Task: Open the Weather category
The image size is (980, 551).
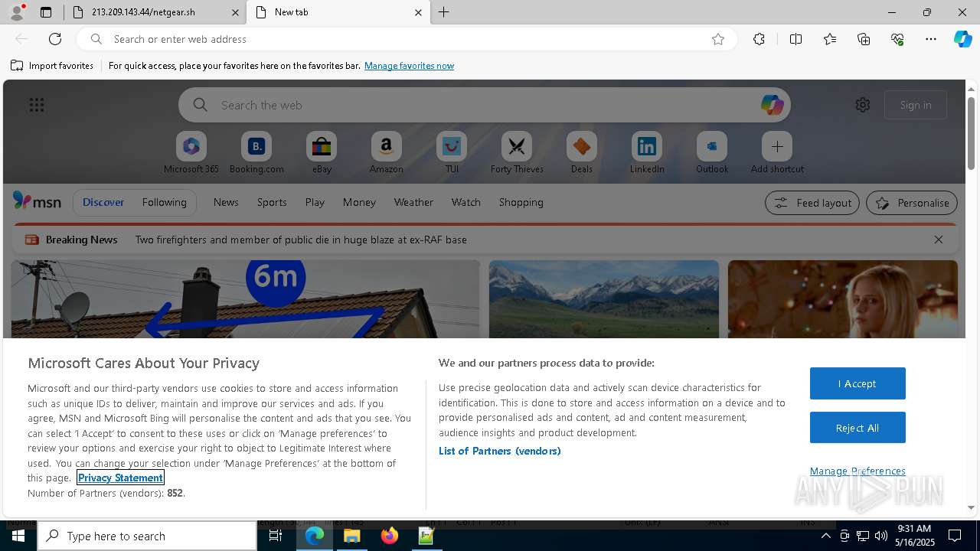Action: click(x=413, y=202)
